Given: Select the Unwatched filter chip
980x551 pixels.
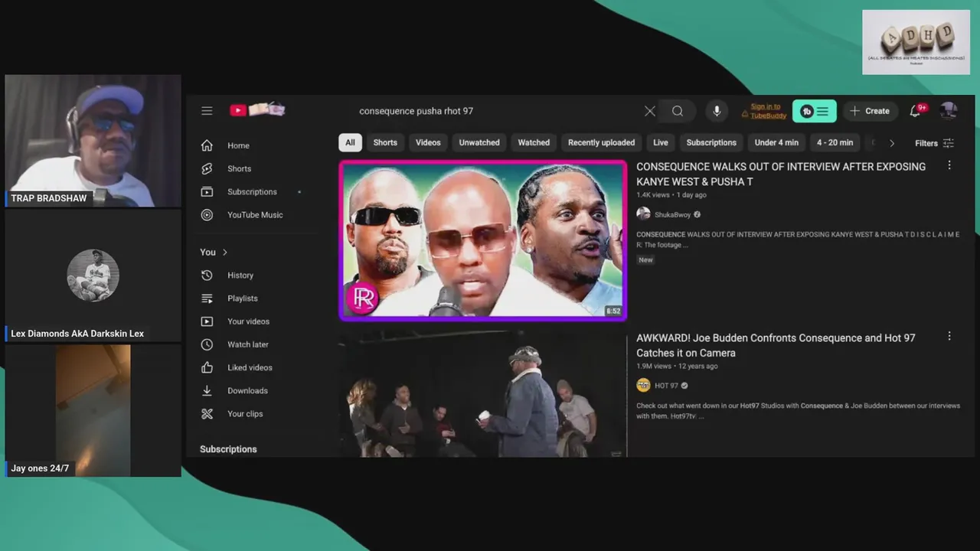Looking at the screenshot, I should point(479,142).
